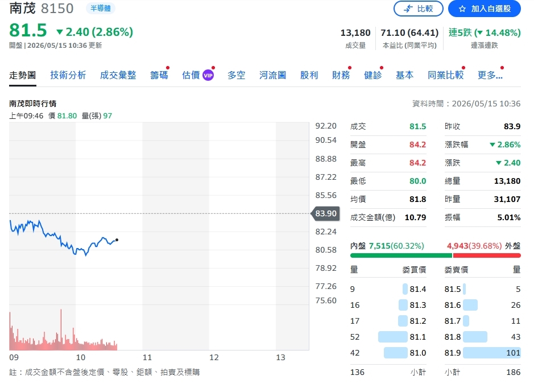This screenshot has width=534, height=392.
Task: Click the 昨量 value 31,107
Action: coord(507,199)
